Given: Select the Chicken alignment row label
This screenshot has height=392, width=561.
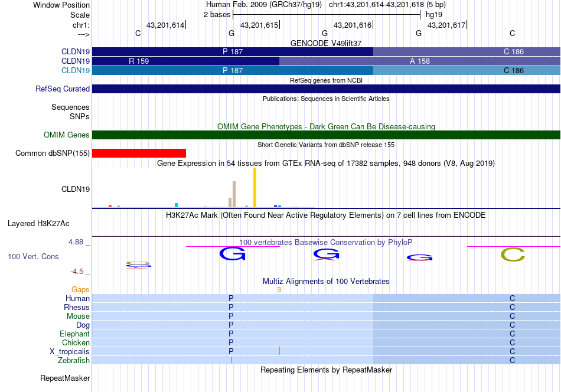Looking at the screenshot, I should [76, 342].
